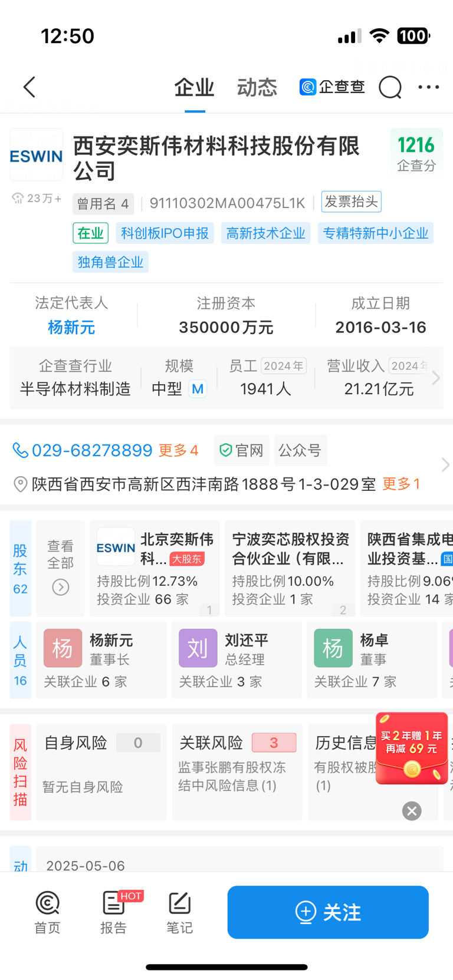This screenshot has width=453, height=980.
Task: Tap 杨卓 董事 avatar icon
Action: (333, 648)
